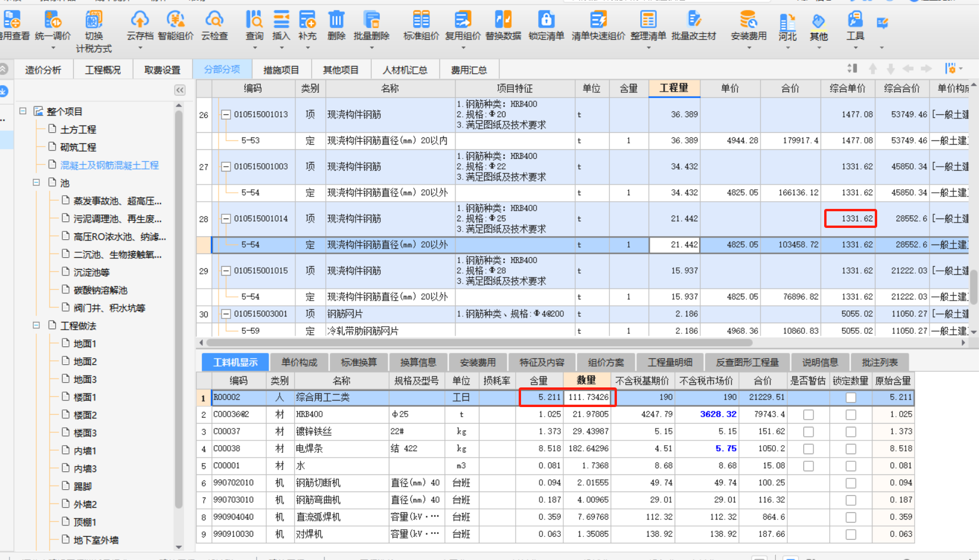Click the 锁定清单 lock icon
This screenshot has width=979, height=560.
[546, 19]
